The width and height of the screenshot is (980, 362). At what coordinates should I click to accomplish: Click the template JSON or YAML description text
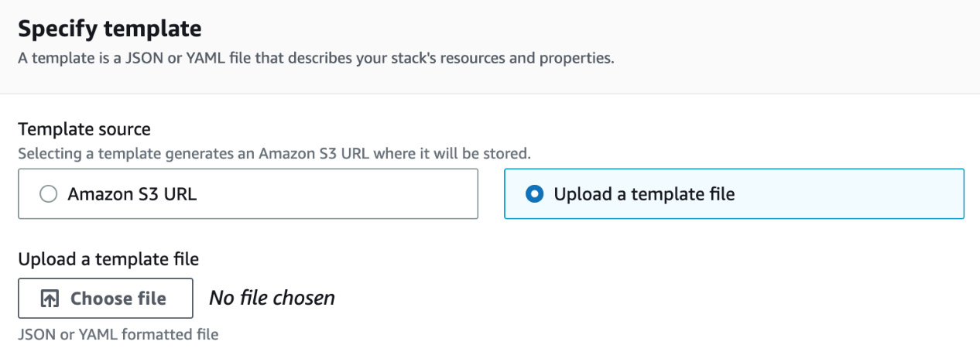(316, 59)
